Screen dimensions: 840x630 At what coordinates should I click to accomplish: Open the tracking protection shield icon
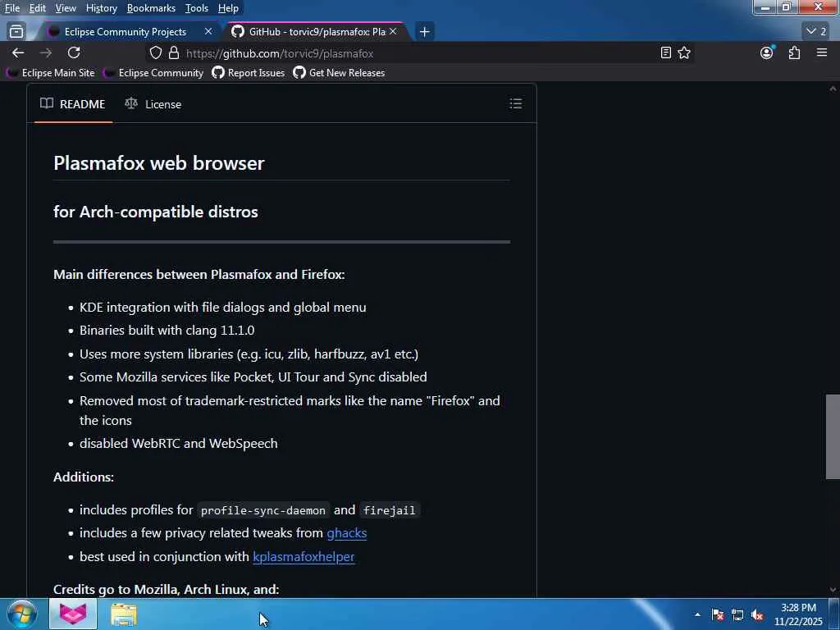click(155, 53)
